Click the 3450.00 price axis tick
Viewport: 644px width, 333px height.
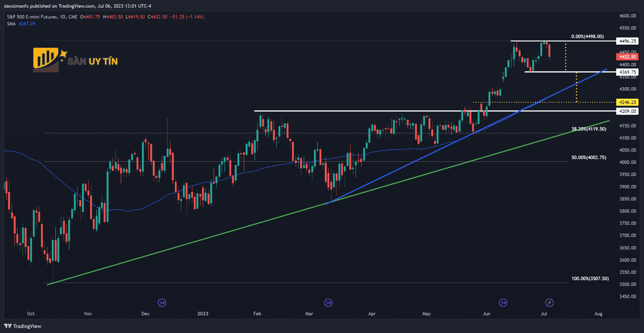click(628, 297)
